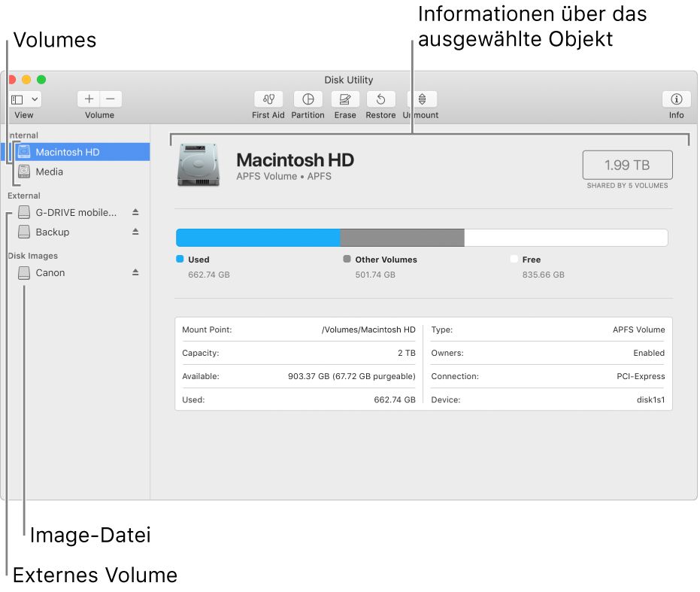Click the Type value APFS Volume

coord(639,329)
